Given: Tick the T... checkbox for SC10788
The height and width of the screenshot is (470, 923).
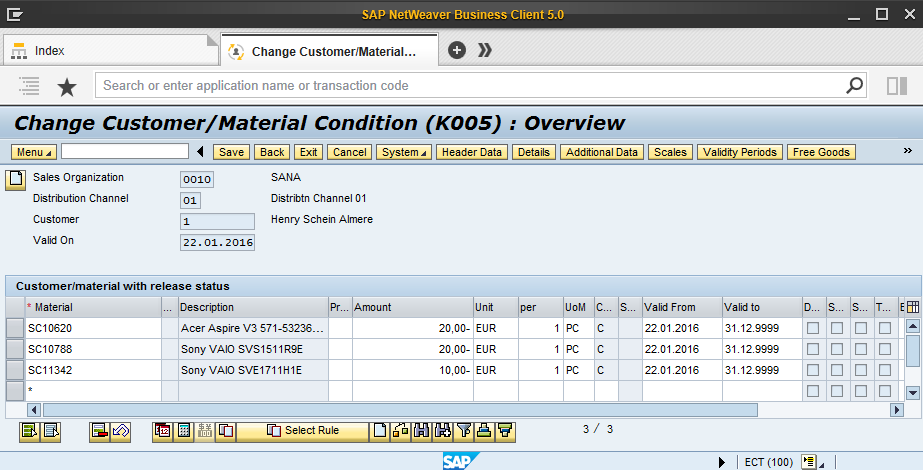Looking at the screenshot, I should tap(885, 349).
